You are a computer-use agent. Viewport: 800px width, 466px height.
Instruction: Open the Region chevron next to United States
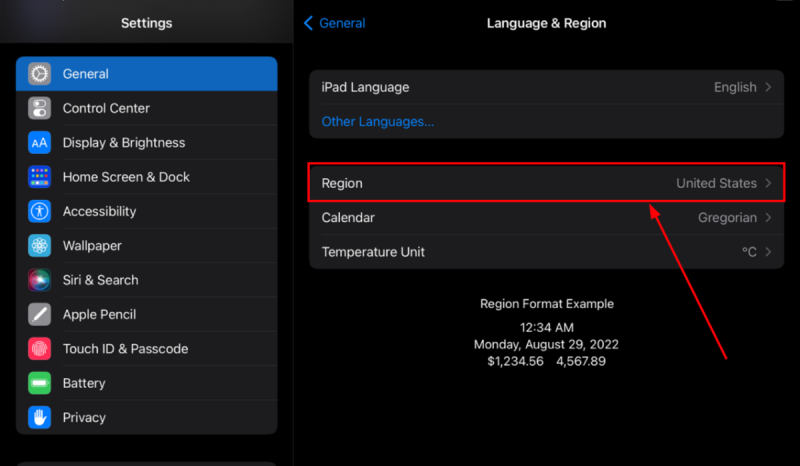click(768, 183)
